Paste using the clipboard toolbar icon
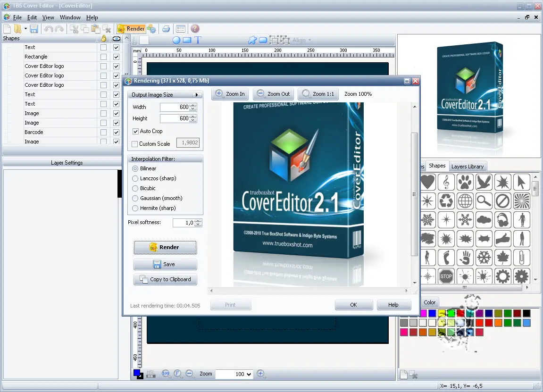 [x=96, y=29]
